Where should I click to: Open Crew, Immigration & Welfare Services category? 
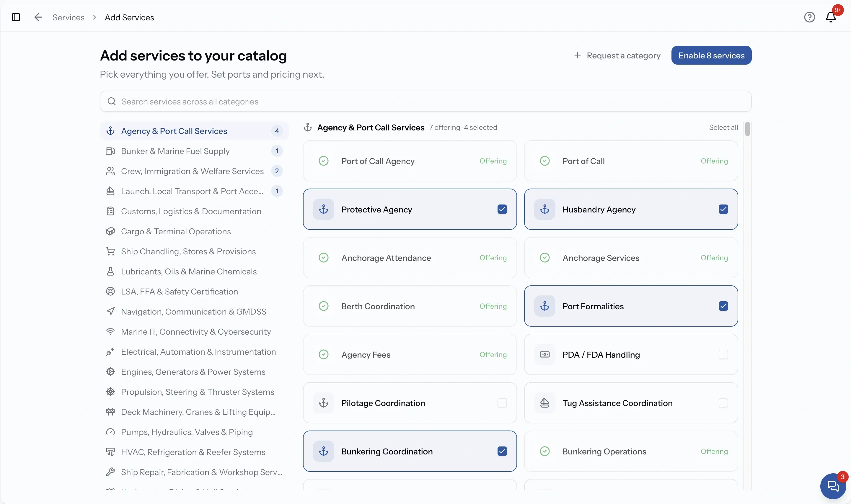194,171
